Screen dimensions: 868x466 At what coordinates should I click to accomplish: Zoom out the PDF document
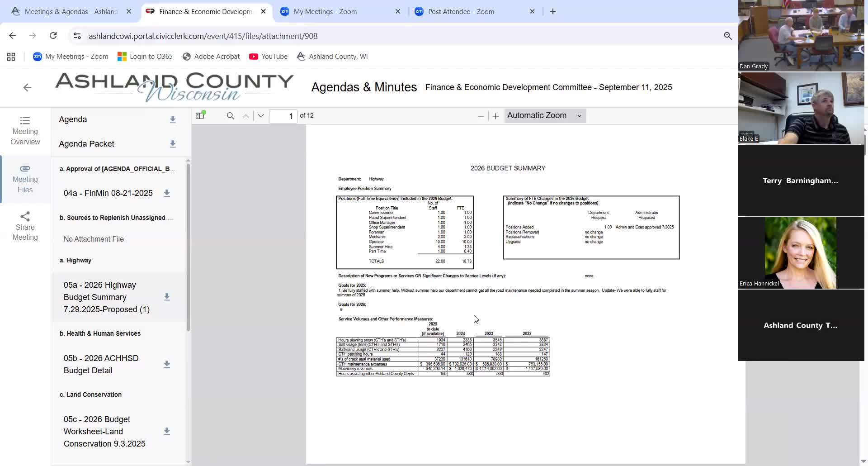pos(481,116)
